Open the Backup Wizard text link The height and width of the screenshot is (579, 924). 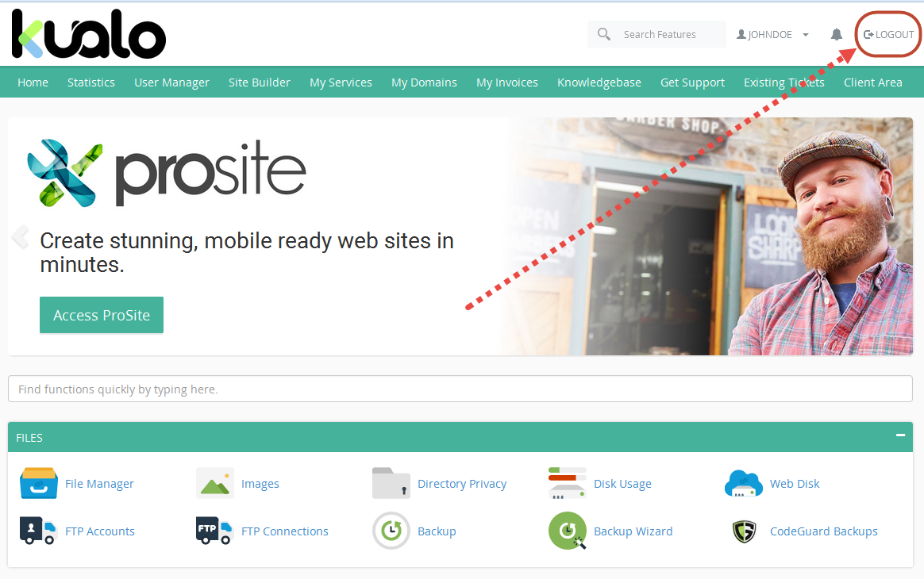[x=633, y=531]
